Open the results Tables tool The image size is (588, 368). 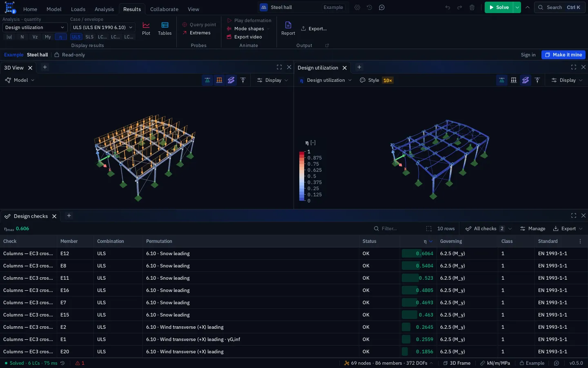tap(165, 29)
